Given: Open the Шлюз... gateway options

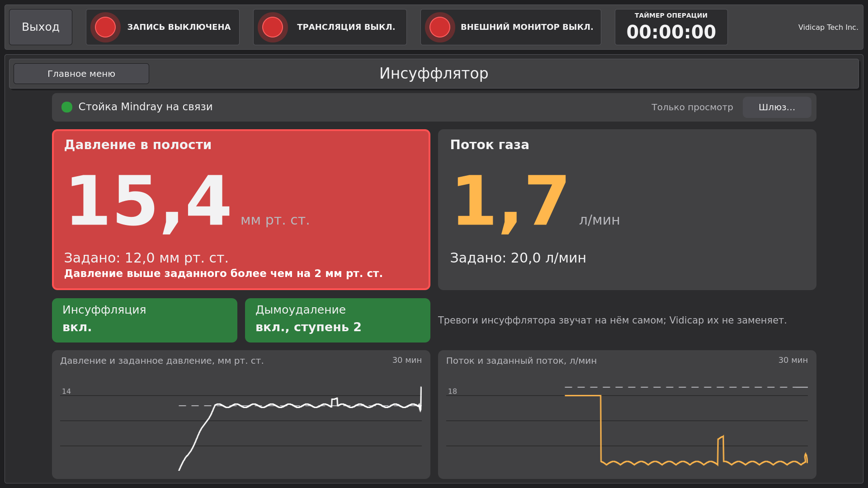Looking at the screenshot, I should click(777, 107).
